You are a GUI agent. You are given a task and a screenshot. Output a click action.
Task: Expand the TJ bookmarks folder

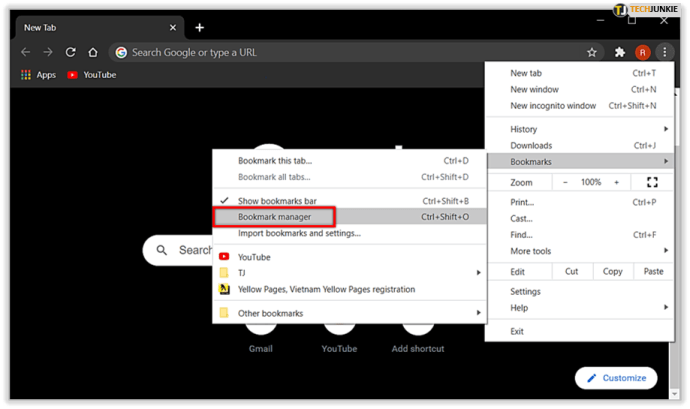click(x=349, y=273)
